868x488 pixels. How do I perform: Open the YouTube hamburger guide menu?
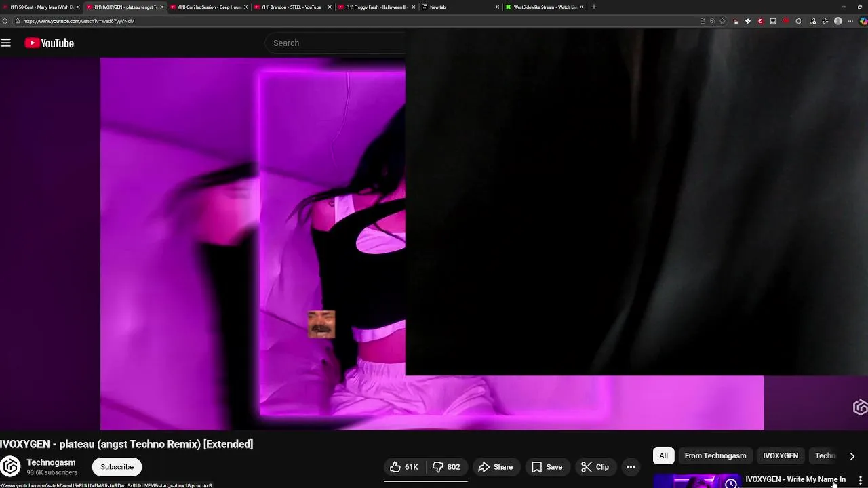tap(6, 43)
